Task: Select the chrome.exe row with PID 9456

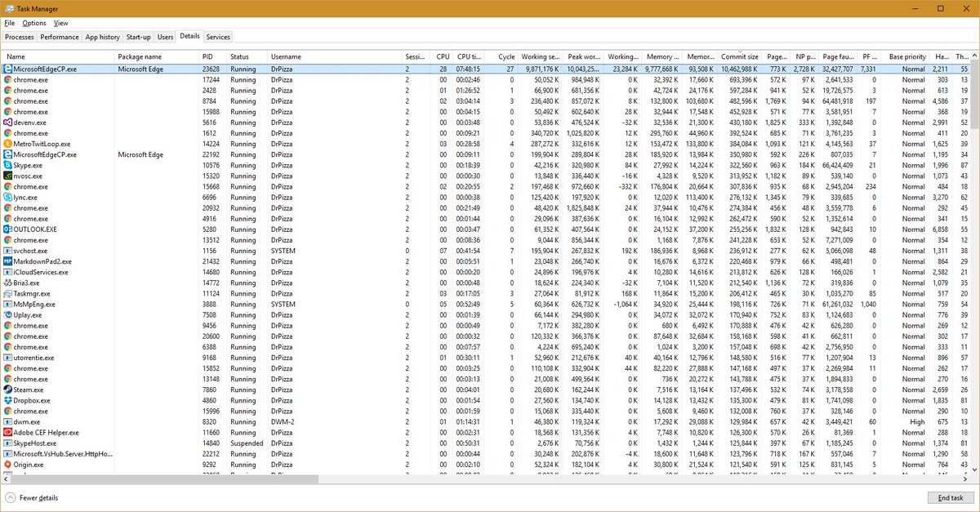Action: coord(485,325)
